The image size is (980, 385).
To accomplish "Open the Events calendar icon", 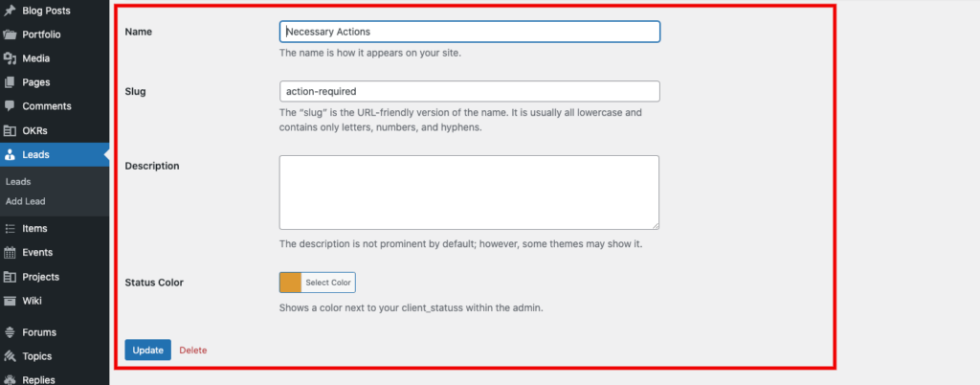I will [x=10, y=253].
